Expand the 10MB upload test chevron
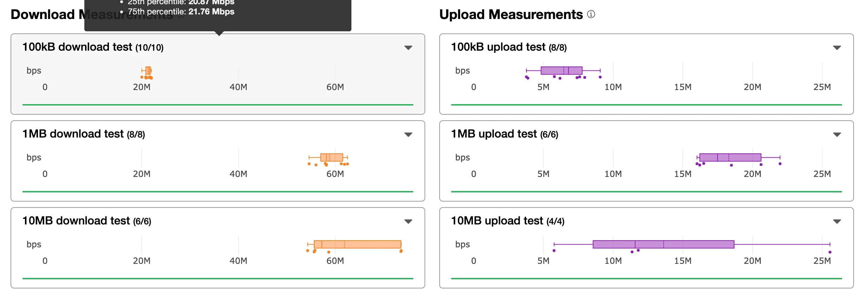The image size is (868, 299). point(837,221)
